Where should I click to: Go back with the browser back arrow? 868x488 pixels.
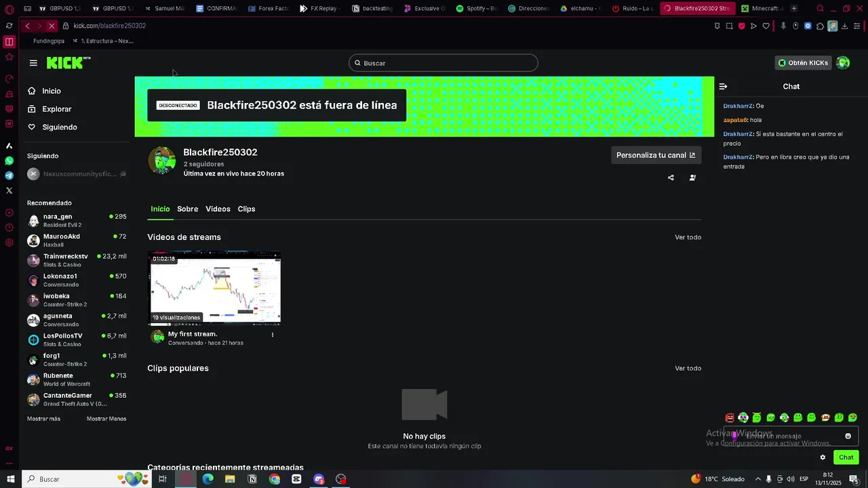[27, 26]
